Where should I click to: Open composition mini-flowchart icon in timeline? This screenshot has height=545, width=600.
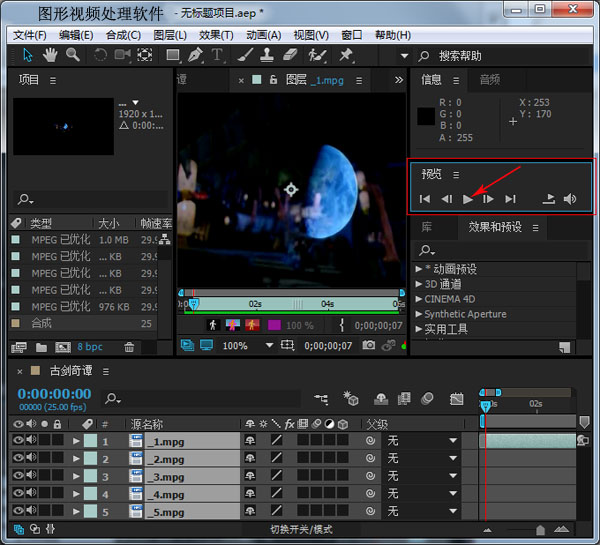tap(321, 399)
